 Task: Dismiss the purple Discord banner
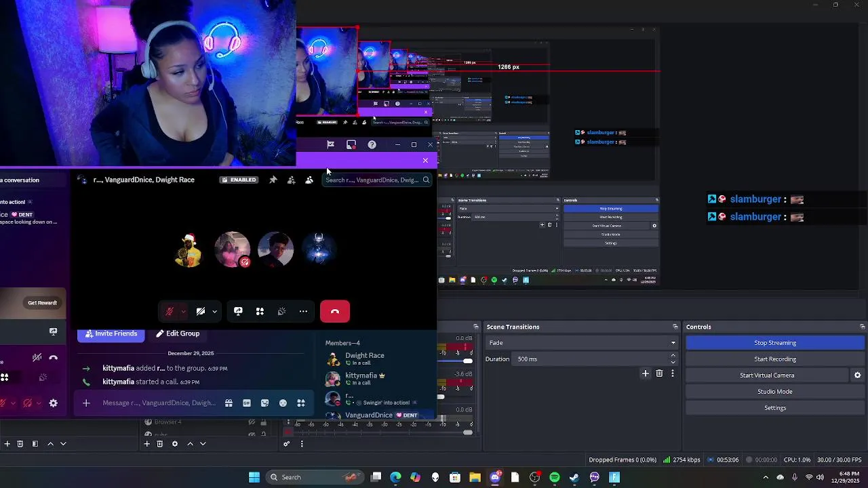click(x=425, y=160)
